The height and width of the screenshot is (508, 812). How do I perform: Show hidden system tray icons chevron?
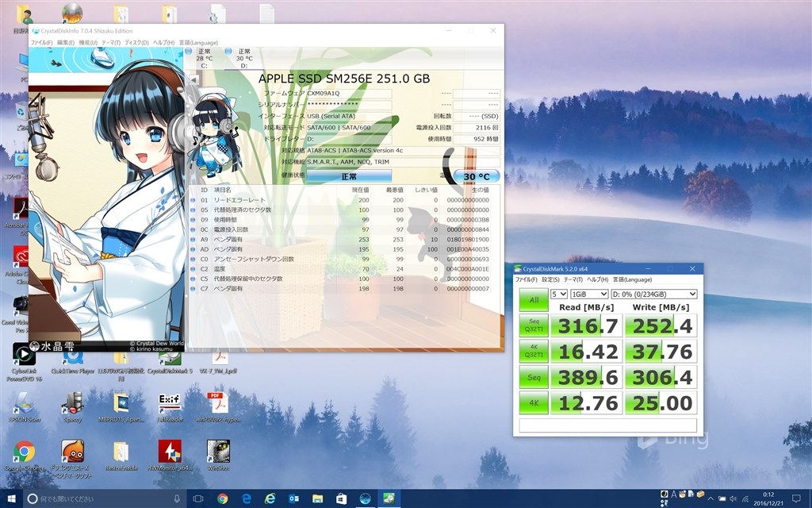[x=711, y=499]
